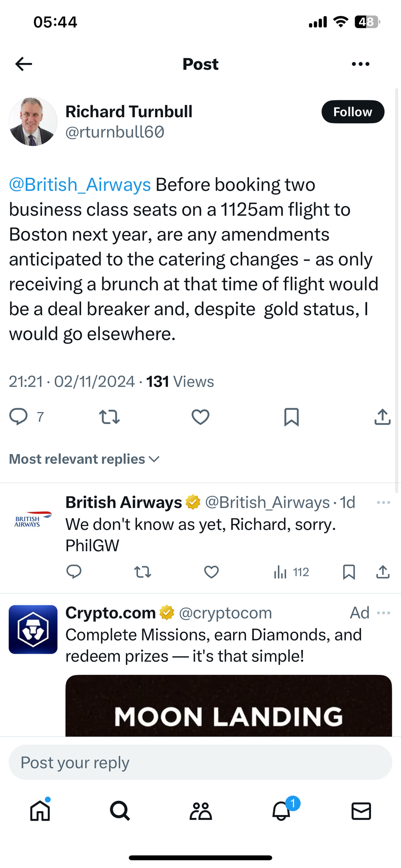Open the three-dot post options menu
This screenshot has height=868, width=401.
360,64
